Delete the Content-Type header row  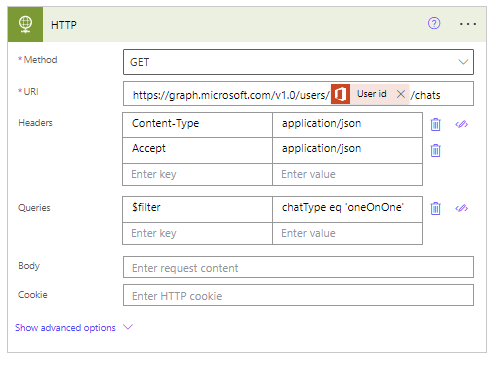pos(435,124)
